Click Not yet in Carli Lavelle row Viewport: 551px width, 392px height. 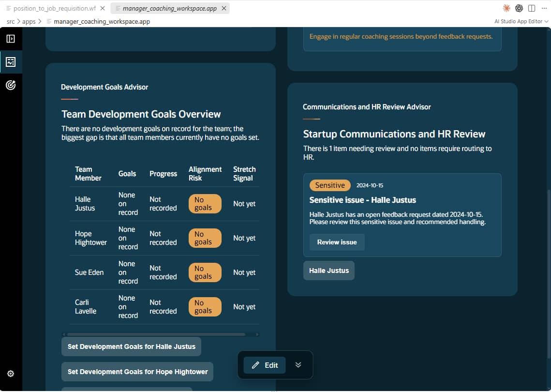pos(244,307)
